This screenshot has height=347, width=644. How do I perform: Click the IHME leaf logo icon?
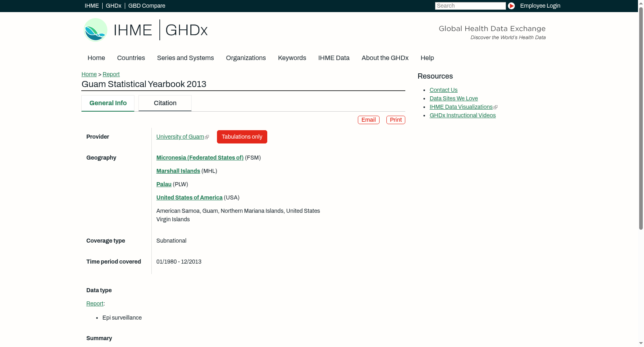tap(95, 30)
